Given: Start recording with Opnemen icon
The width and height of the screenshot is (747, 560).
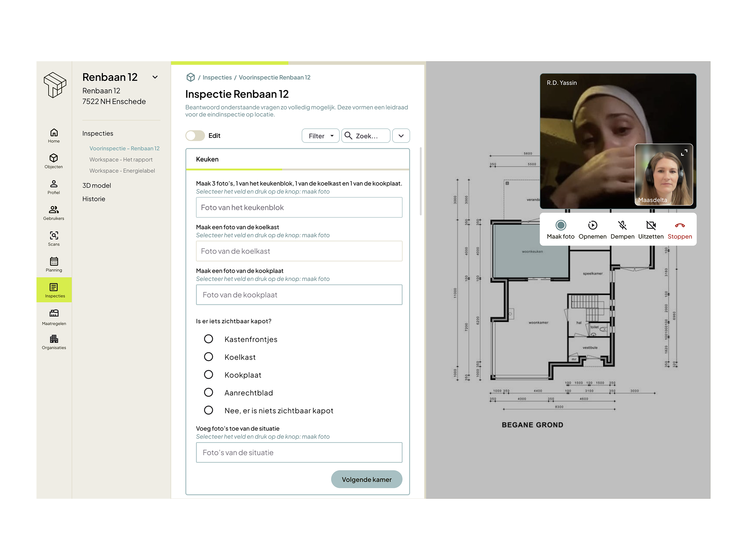Looking at the screenshot, I should tap(593, 225).
